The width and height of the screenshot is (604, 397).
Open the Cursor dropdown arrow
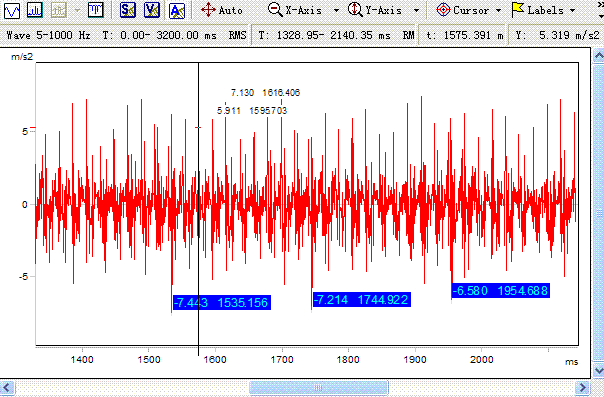[x=498, y=10]
